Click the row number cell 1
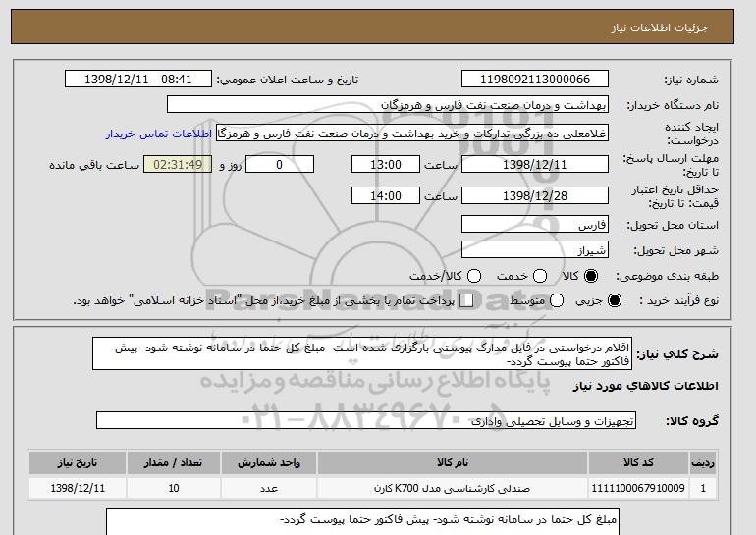The width and height of the screenshot is (756, 535). click(x=703, y=488)
